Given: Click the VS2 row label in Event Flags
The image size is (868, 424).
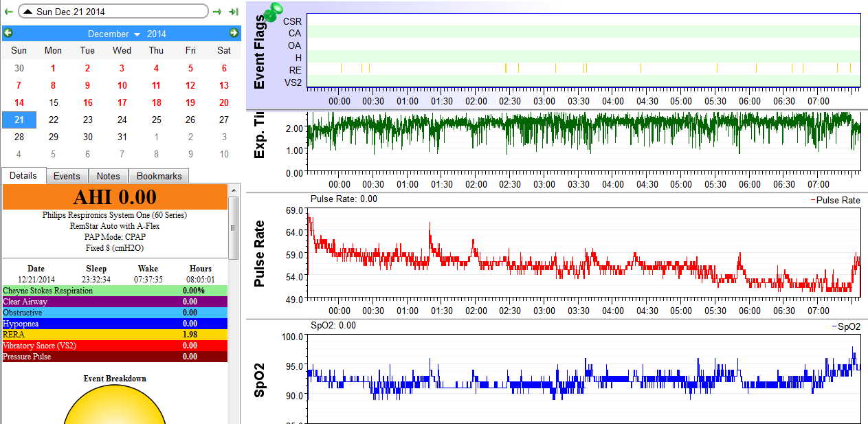Looking at the screenshot, I should [293, 82].
